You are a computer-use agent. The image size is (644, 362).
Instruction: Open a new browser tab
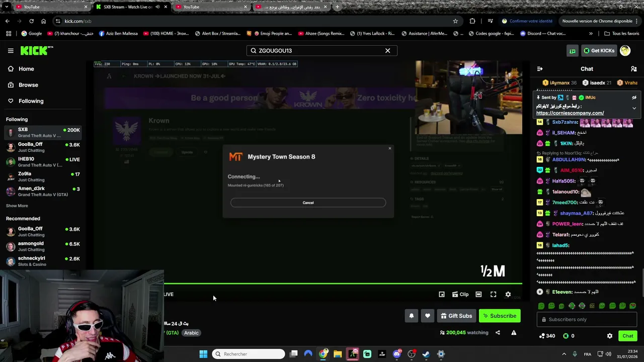pyautogui.click(x=337, y=7)
